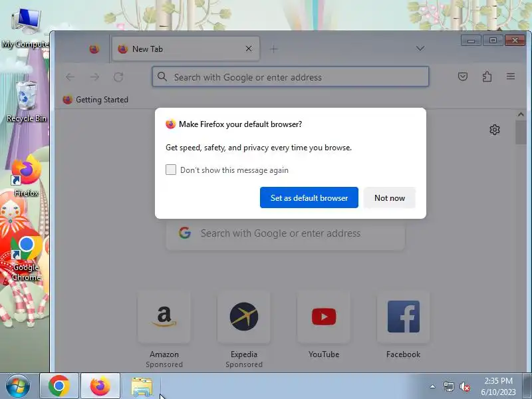This screenshot has height=399, width=532.
Task: Click the muted volume tray icon
Action: point(464,386)
